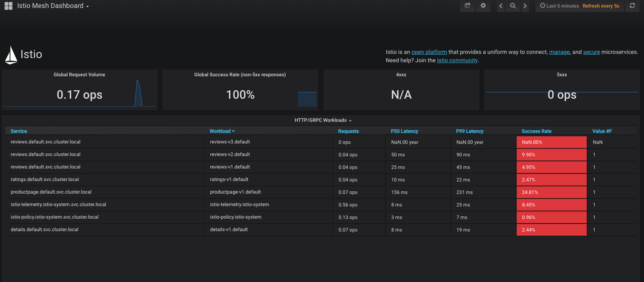Image resolution: width=644 pixels, height=282 pixels.
Task: Click the 4.95% success rate cell
Action: [x=552, y=167]
